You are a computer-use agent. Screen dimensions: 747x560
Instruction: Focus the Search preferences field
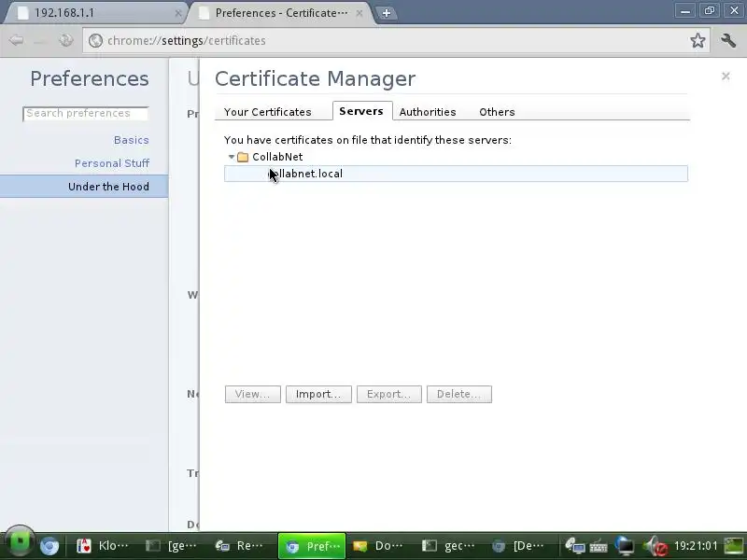pyautogui.click(x=86, y=113)
